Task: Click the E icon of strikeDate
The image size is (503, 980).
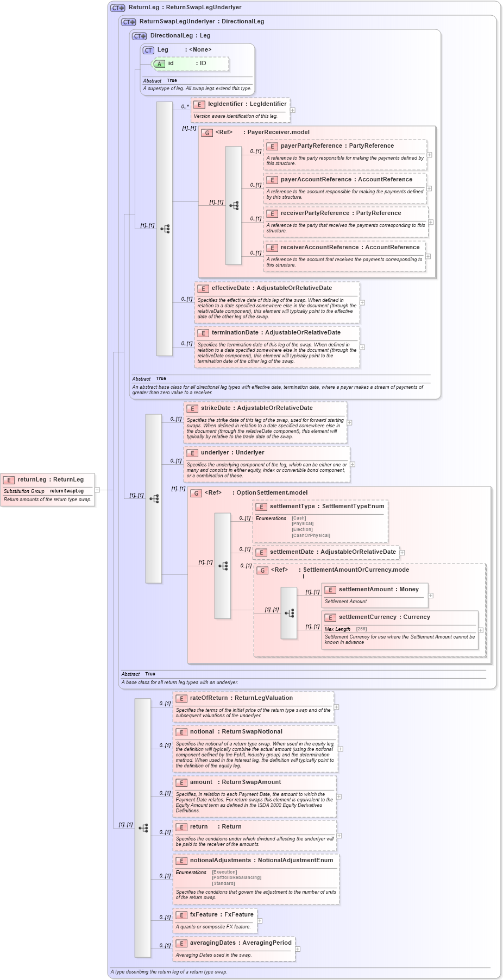Action: tap(192, 409)
